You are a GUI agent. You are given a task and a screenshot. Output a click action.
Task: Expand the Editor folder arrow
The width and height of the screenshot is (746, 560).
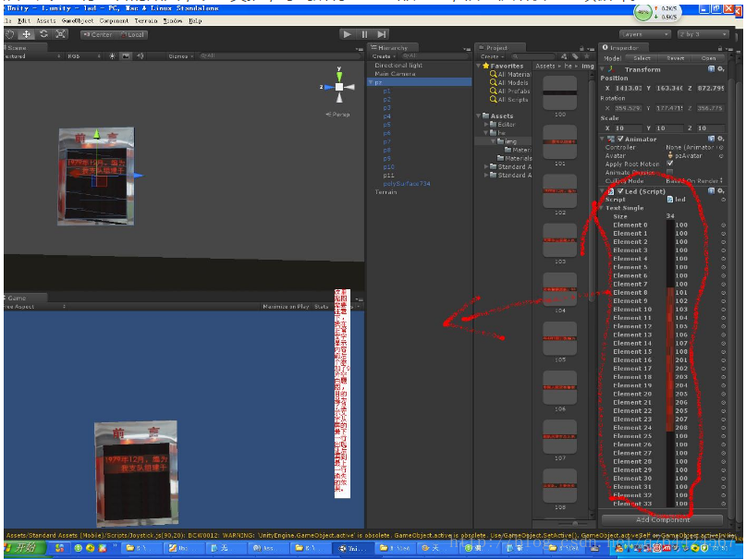[485, 124]
